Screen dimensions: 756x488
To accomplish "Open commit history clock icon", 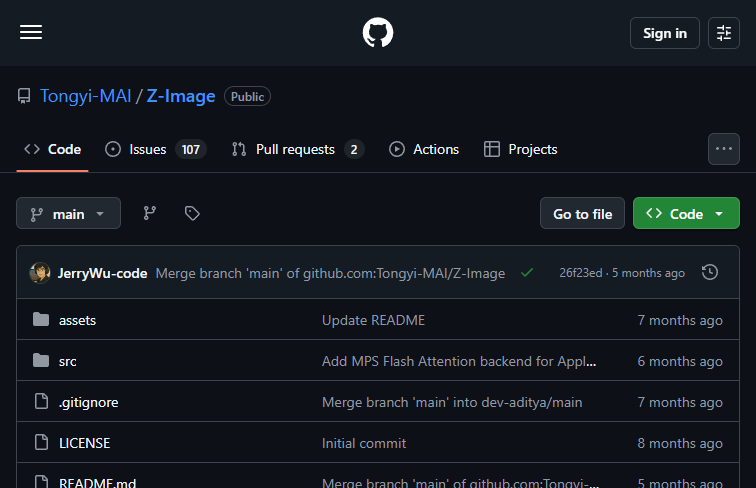I will 710,272.
